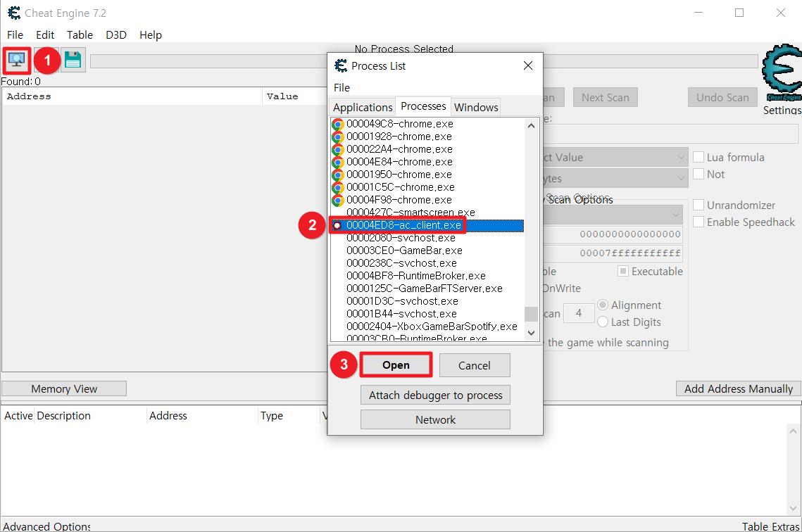Enable the Lua formula checkbox

click(698, 157)
